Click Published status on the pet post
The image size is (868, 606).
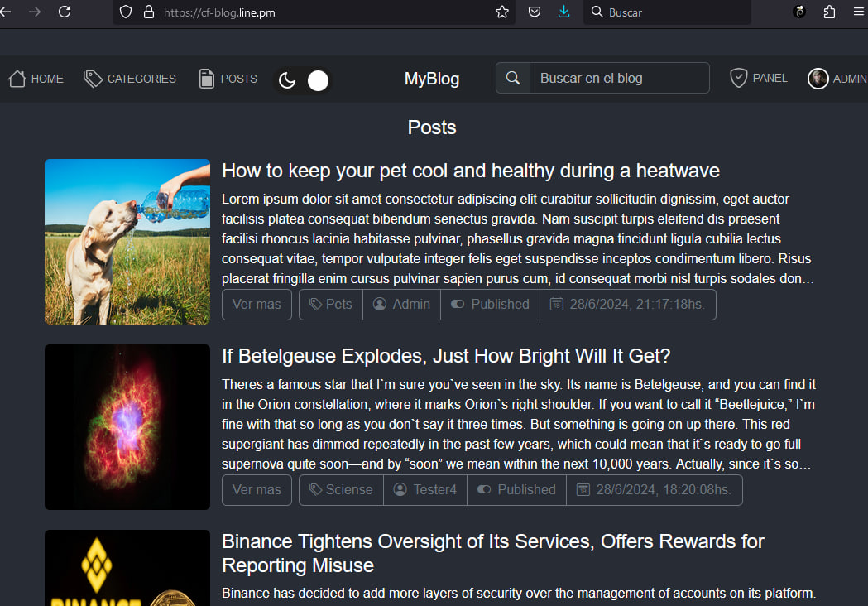click(490, 304)
